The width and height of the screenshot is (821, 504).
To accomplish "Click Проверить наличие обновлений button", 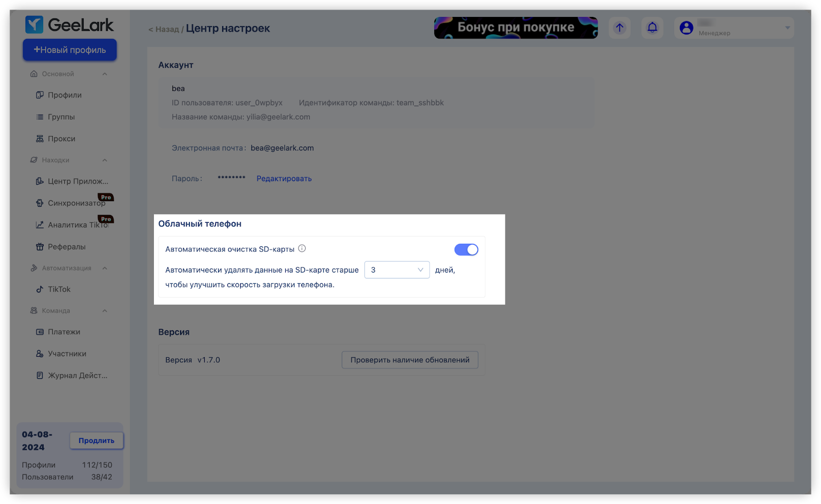I will pos(410,360).
